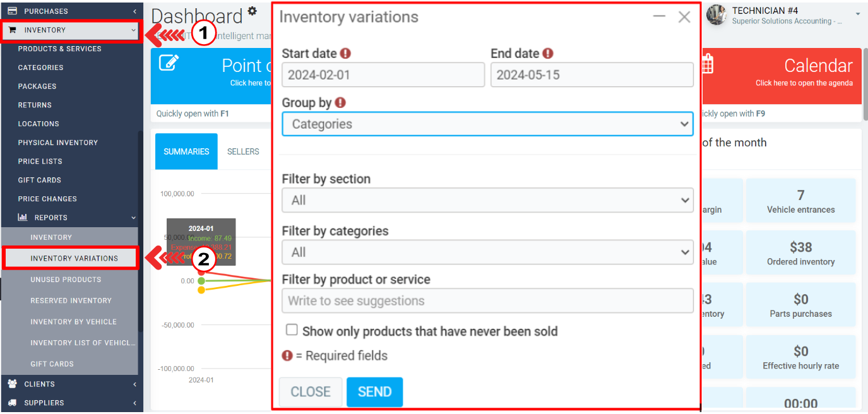
Task: Expand the Filter by section dropdown
Action: (487, 200)
